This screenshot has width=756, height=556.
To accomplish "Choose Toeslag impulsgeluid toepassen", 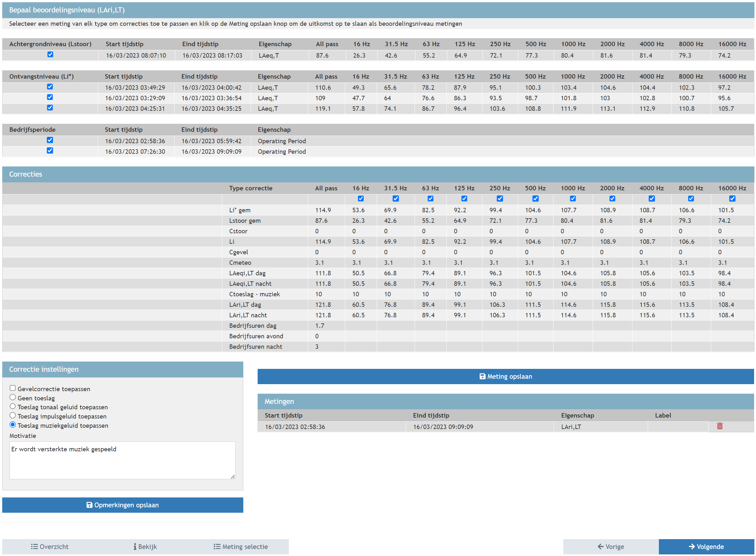I will click(x=13, y=415).
